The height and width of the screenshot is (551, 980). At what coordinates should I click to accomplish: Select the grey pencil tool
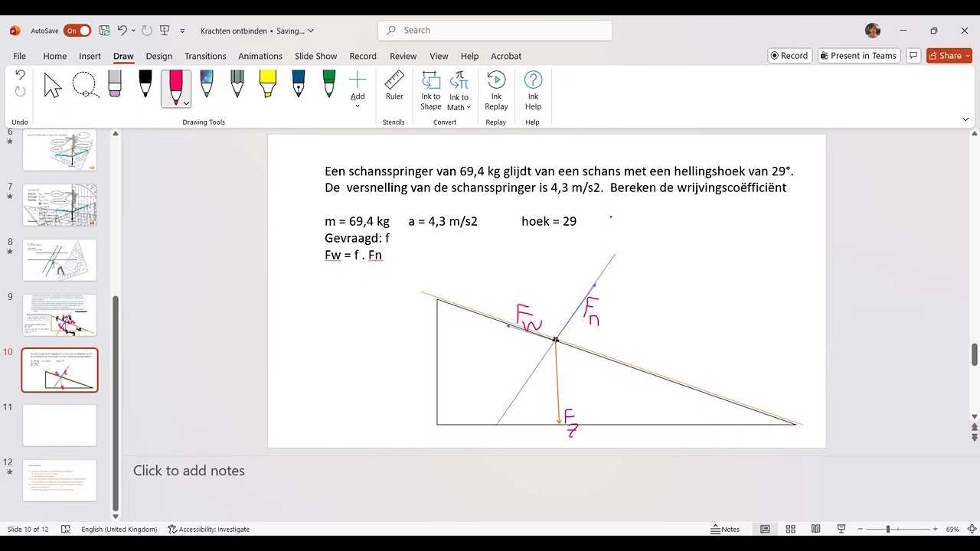[x=237, y=84]
